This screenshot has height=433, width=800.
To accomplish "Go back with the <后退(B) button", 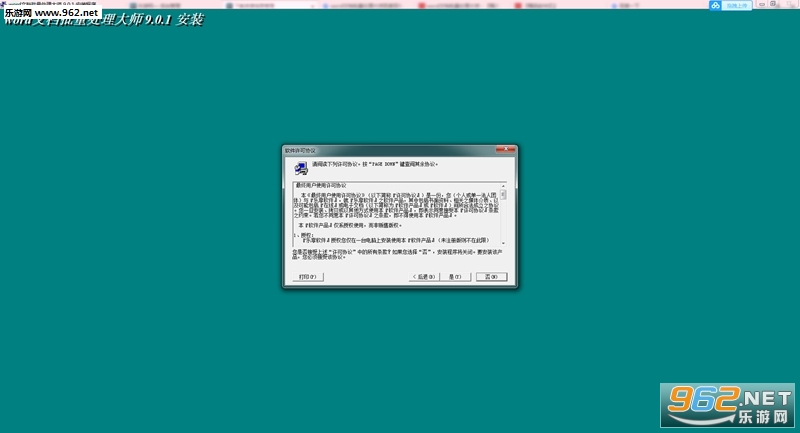I will tap(424, 276).
